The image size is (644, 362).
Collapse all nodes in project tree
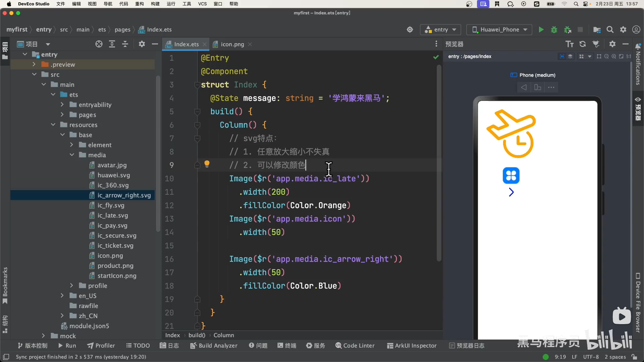pos(125,44)
